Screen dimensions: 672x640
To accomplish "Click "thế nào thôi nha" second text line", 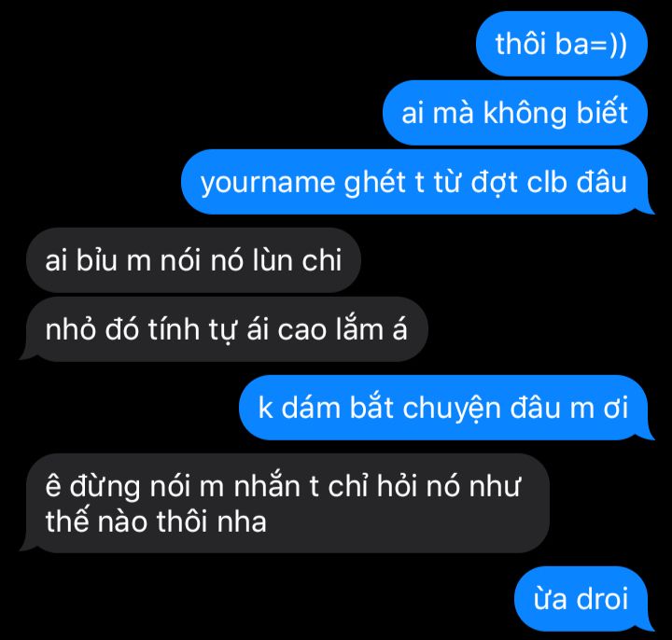I will 156,522.
